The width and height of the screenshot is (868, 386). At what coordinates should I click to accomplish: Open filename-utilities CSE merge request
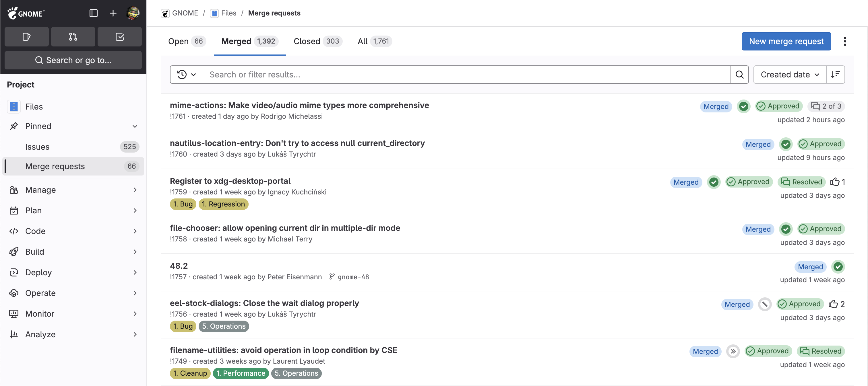pos(283,350)
